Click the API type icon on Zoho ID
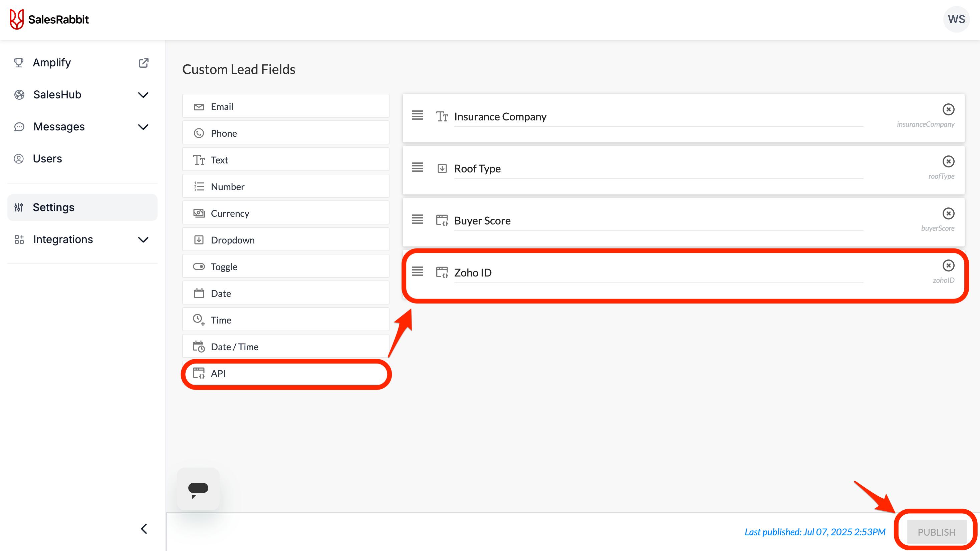Viewport: 980px width, 551px height. (442, 272)
